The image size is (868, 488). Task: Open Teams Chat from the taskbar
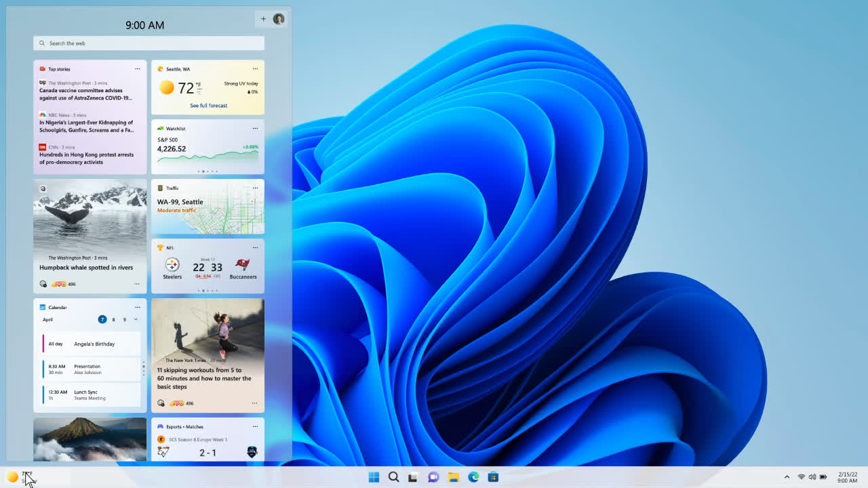point(433,477)
